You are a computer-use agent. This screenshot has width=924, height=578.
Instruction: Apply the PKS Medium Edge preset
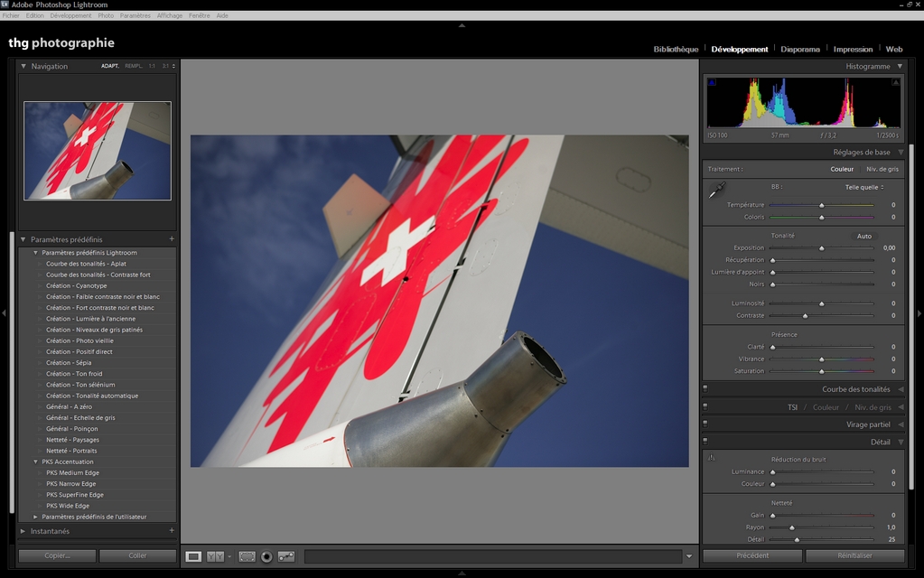point(73,473)
